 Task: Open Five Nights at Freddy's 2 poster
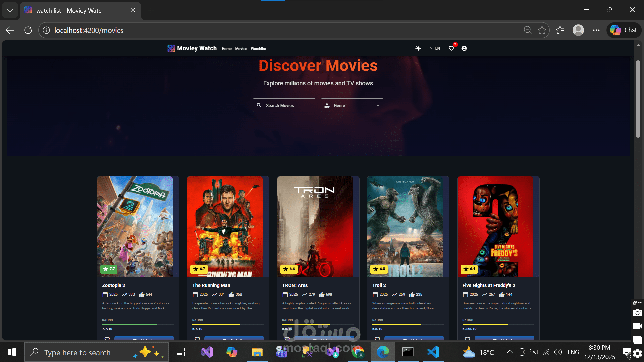495,227
